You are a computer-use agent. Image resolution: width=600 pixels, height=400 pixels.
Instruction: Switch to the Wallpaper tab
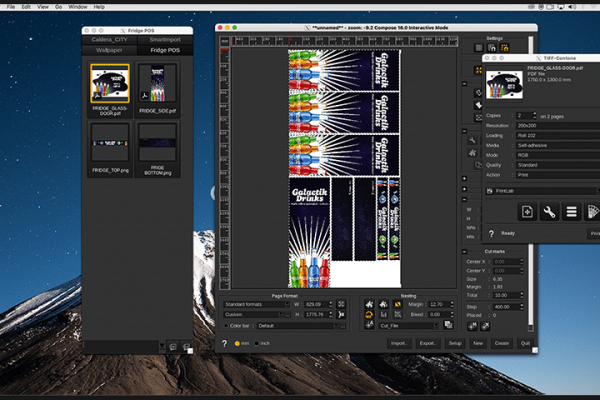tap(107, 49)
